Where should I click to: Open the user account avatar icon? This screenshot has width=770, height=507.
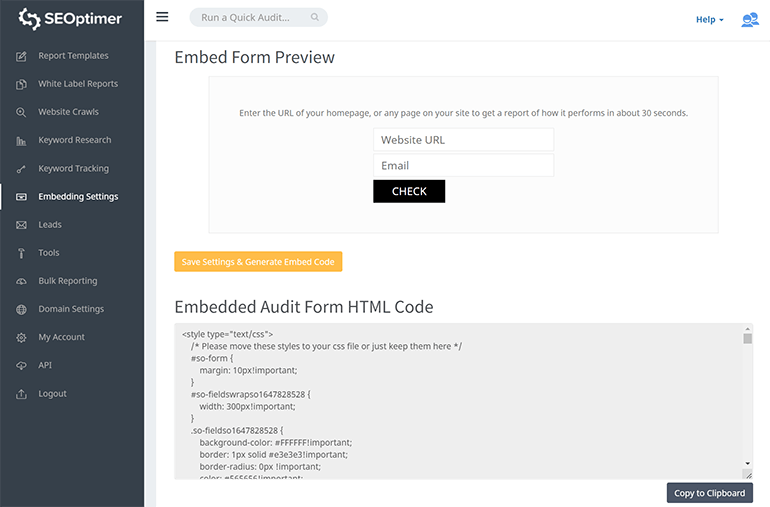(749, 19)
